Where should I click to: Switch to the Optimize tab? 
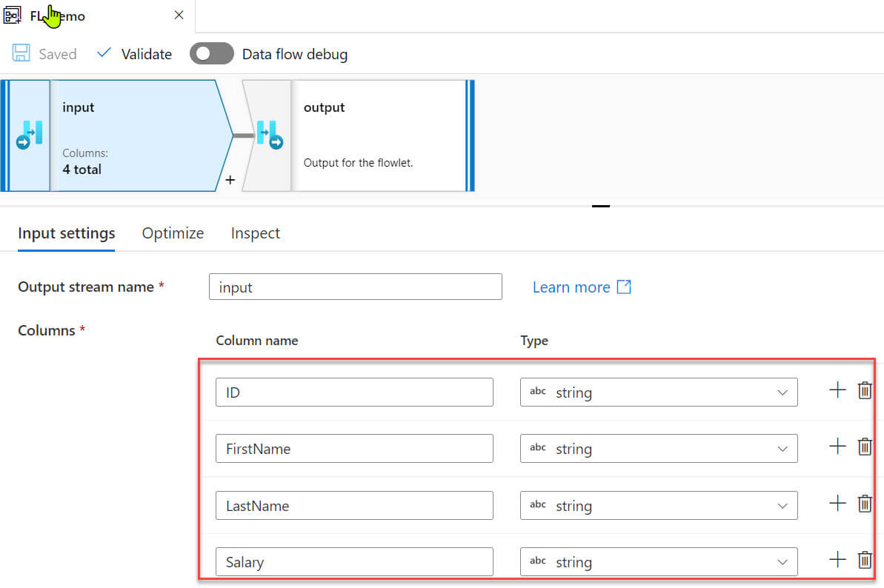(x=173, y=233)
